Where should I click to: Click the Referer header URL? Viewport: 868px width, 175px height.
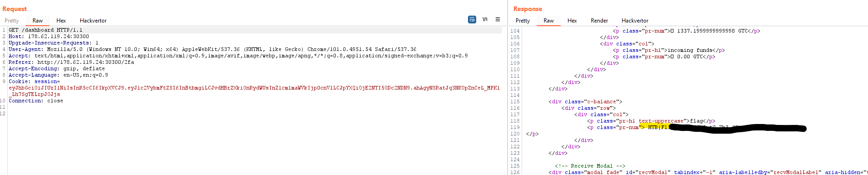86,62
